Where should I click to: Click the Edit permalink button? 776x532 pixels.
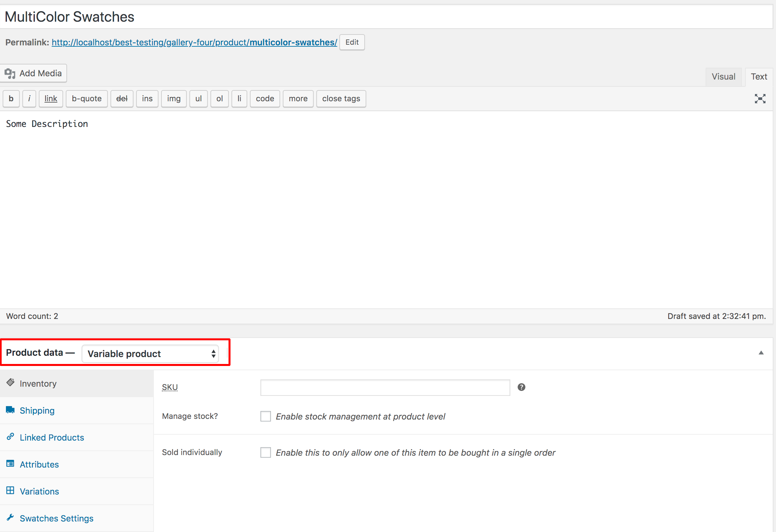coord(352,42)
